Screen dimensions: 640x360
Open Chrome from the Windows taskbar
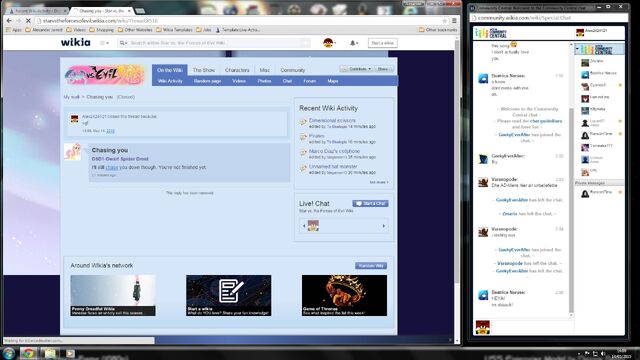tap(28, 353)
